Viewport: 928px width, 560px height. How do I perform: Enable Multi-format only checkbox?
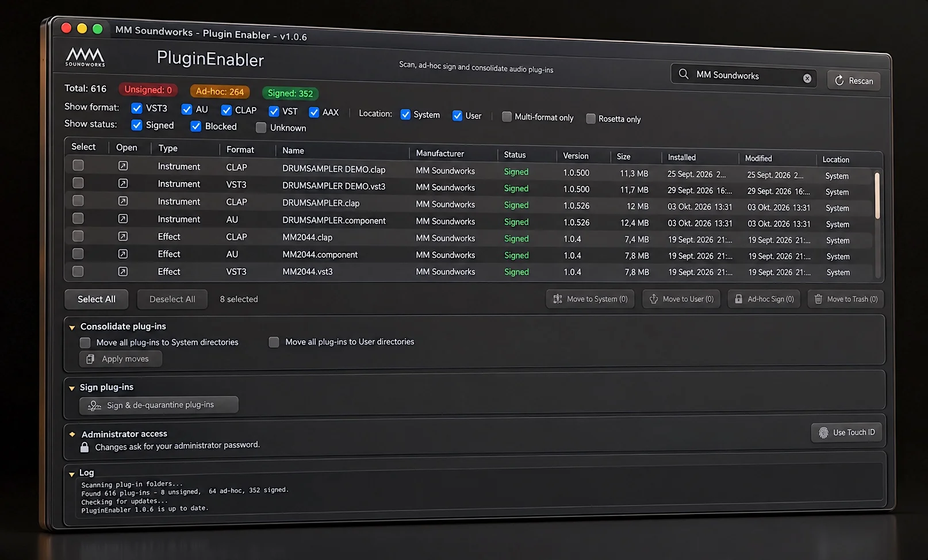[507, 117]
